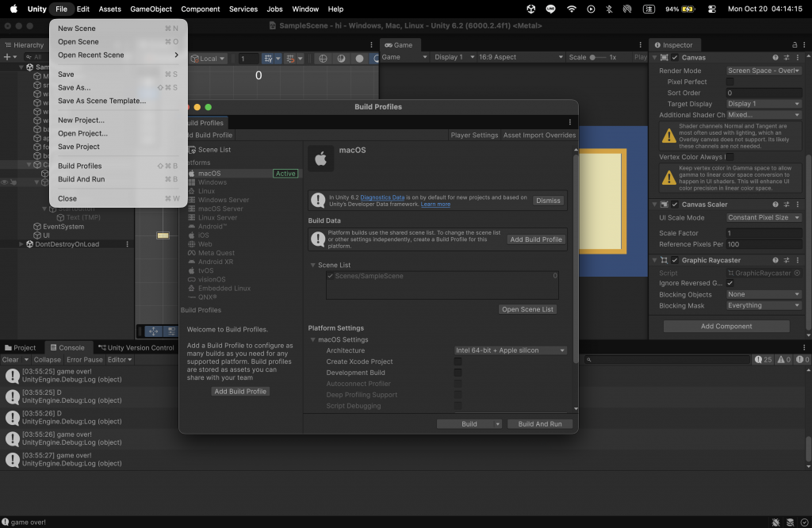Enable the Pixel Perfect checkbox
812x528 pixels.
click(x=730, y=82)
